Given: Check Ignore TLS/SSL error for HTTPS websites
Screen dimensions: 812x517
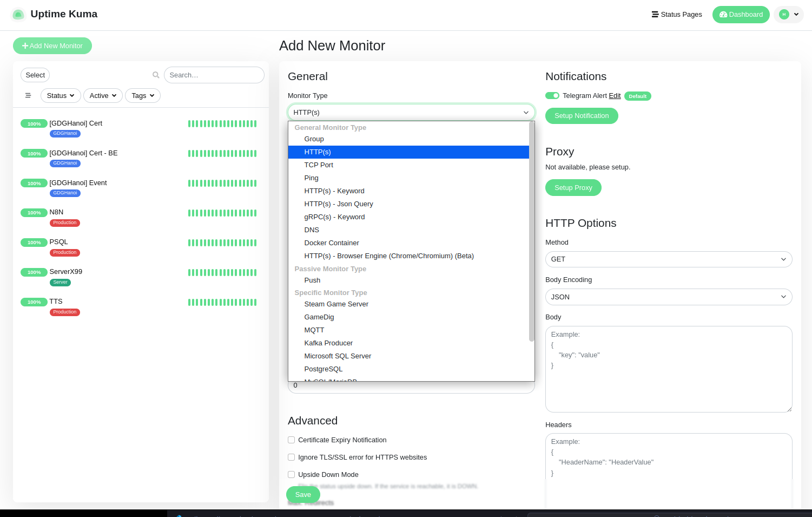Looking at the screenshot, I should click(292, 457).
